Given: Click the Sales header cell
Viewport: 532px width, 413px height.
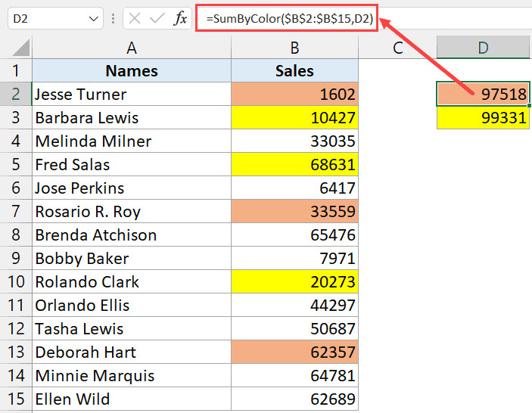Looking at the screenshot, I should [294, 71].
